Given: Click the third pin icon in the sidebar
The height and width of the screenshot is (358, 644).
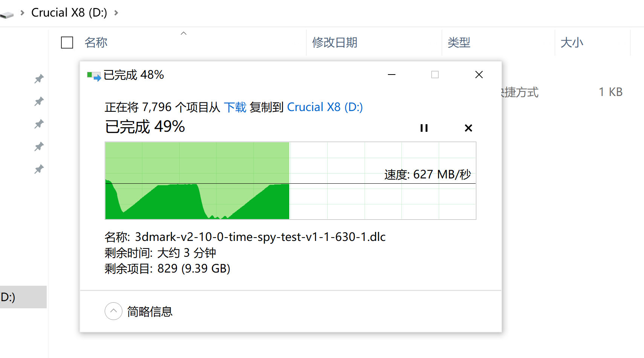Looking at the screenshot, I should [x=39, y=124].
